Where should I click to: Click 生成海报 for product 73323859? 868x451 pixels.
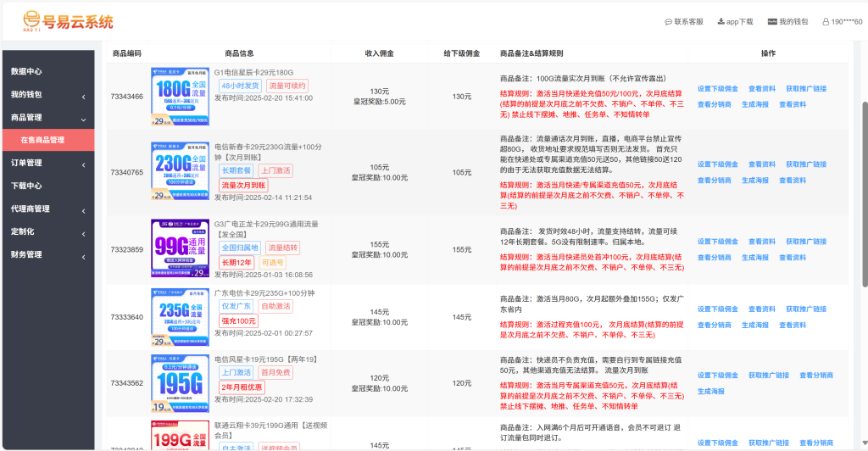[755, 257]
